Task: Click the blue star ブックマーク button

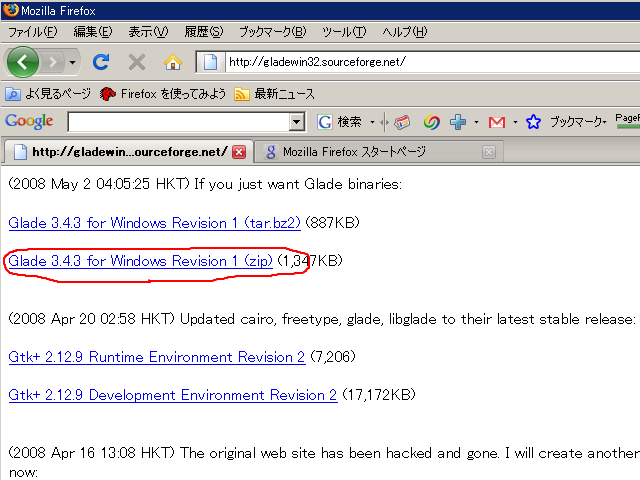Action: tap(566, 122)
